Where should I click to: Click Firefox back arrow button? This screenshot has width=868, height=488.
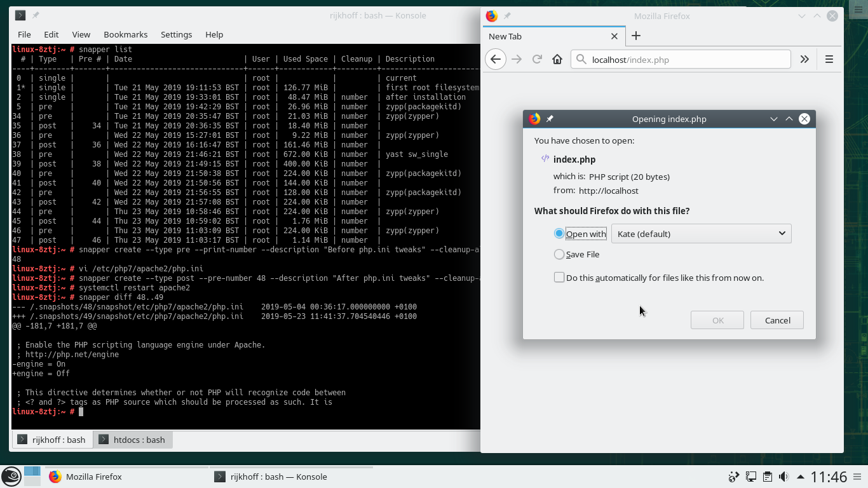pos(496,59)
